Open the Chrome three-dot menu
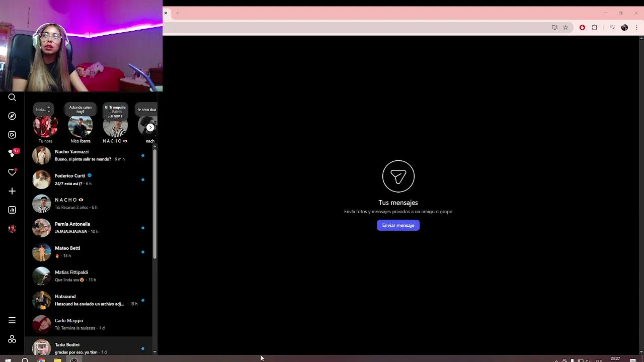This screenshot has height=362, width=644. [636, 28]
